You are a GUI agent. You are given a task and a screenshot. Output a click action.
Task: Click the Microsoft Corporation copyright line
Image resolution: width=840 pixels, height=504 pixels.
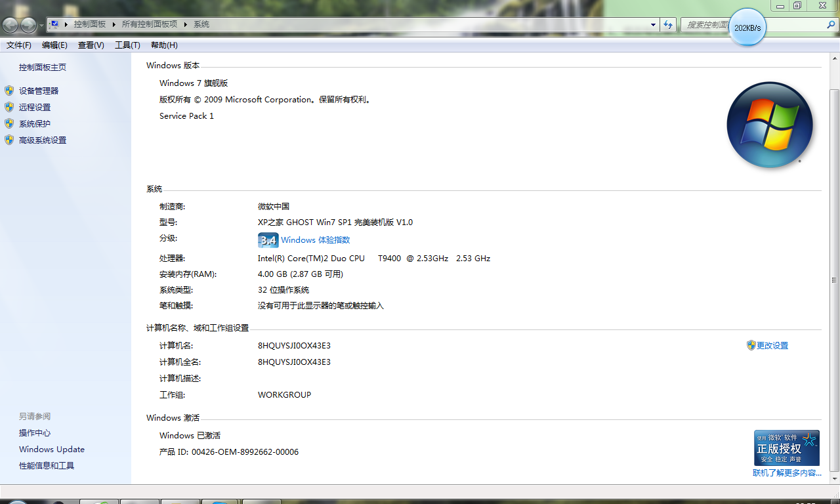(x=266, y=100)
